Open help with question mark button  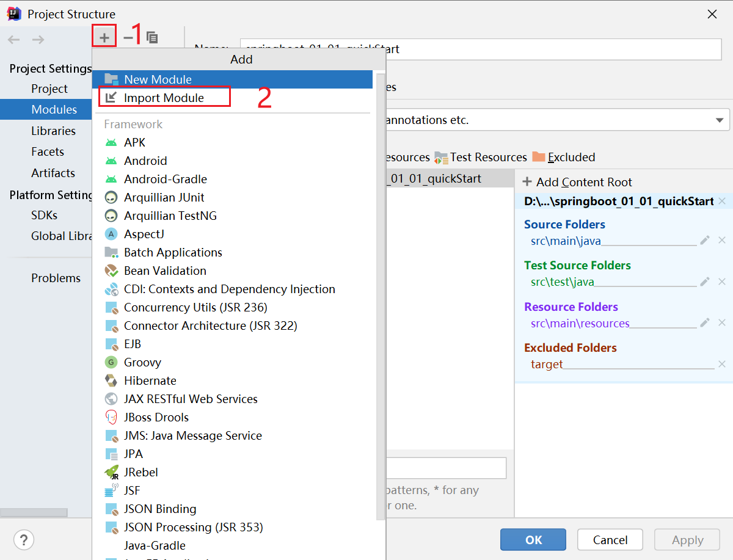(x=24, y=540)
